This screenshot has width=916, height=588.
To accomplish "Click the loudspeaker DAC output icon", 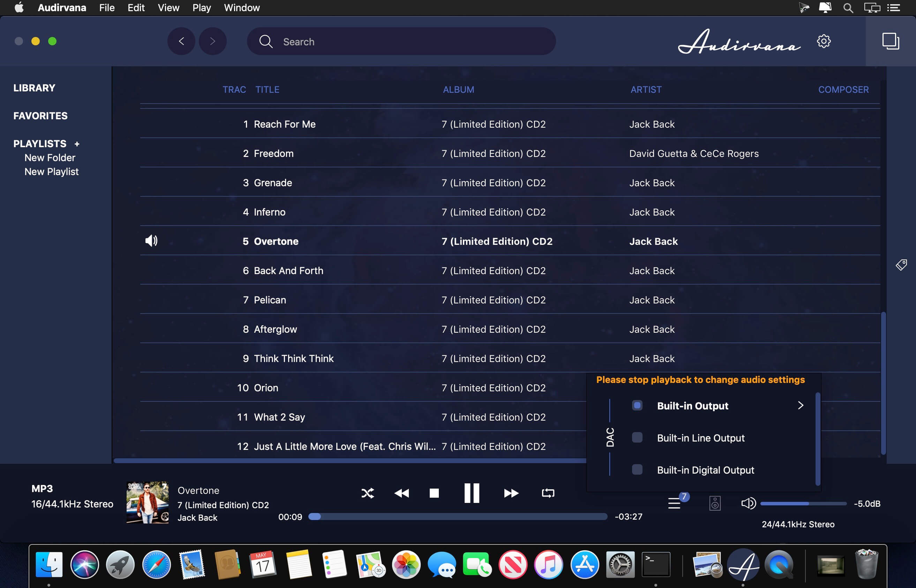I will pos(715,503).
